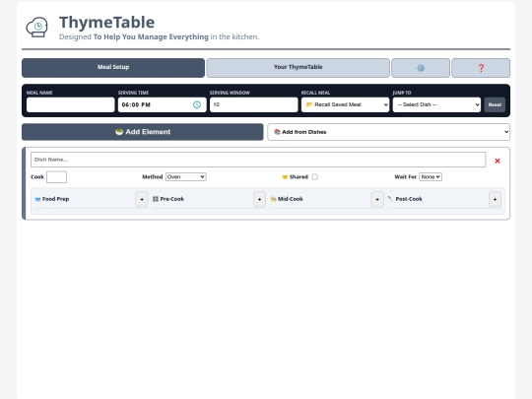Open settings with the gear icon tab
The width and height of the screenshot is (532, 399).
(x=421, y=68)
